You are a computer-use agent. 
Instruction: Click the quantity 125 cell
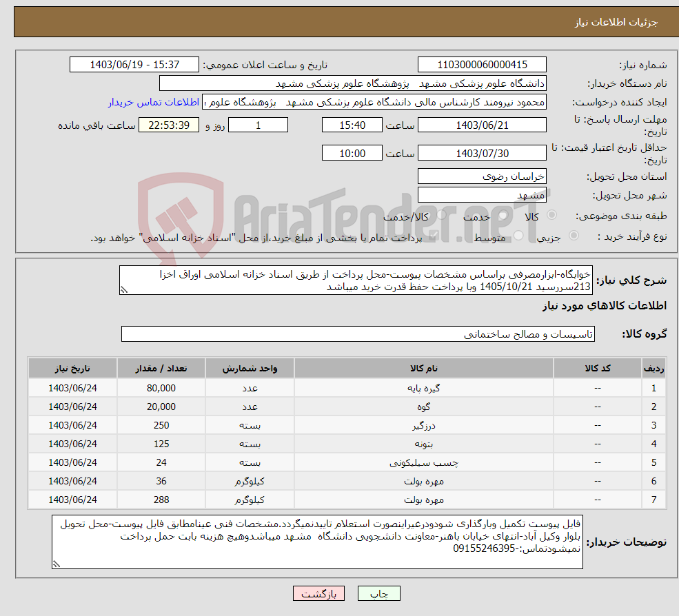coord(161,444)
